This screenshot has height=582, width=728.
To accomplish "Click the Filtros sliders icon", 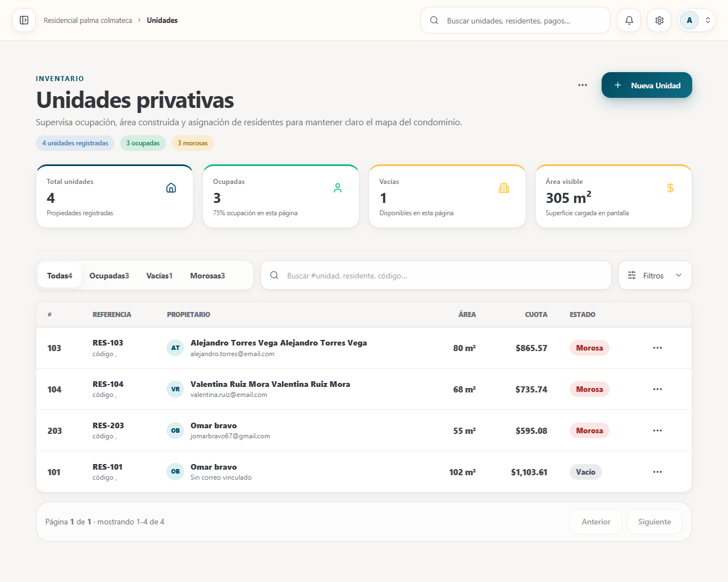I will point(632,275).
